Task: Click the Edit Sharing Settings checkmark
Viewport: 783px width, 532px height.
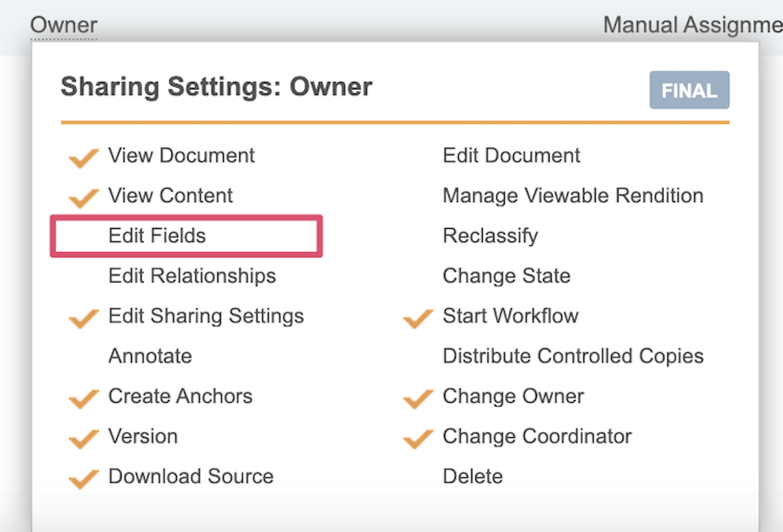Action: point(83,318)
